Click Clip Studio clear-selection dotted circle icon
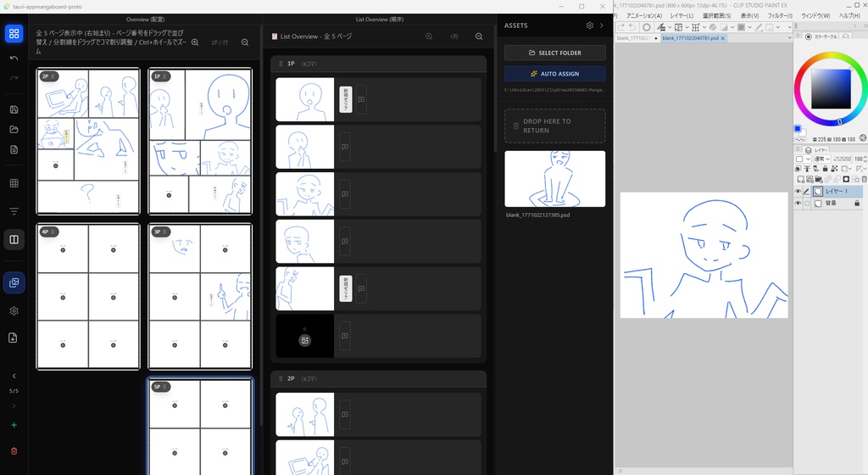The image size is (868, 475). pyautogui.click(x=647, y=27)
